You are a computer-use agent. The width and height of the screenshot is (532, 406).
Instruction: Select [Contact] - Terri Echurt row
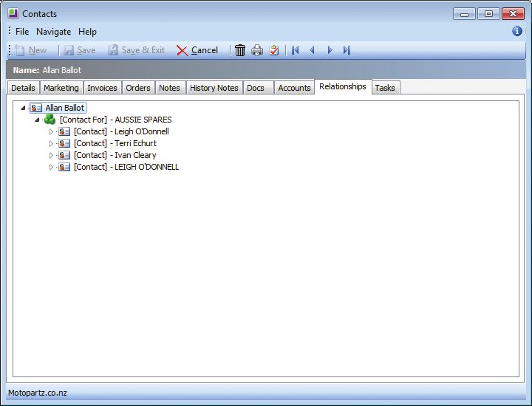pyautogui.click(x=115, y=143)
